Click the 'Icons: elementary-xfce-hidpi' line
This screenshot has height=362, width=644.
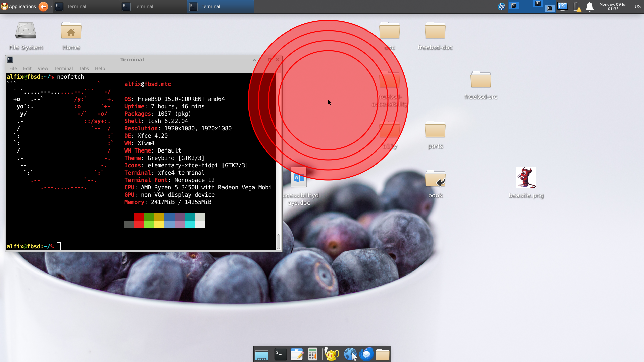186,165
